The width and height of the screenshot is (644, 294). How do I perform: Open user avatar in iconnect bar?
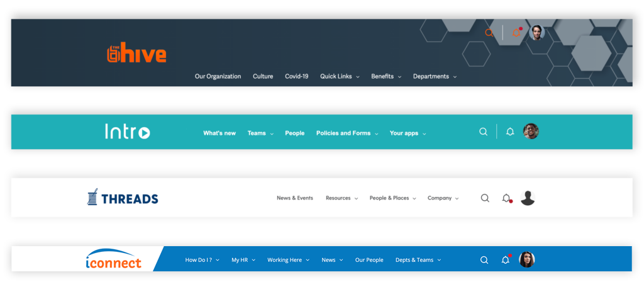[527, 259]
